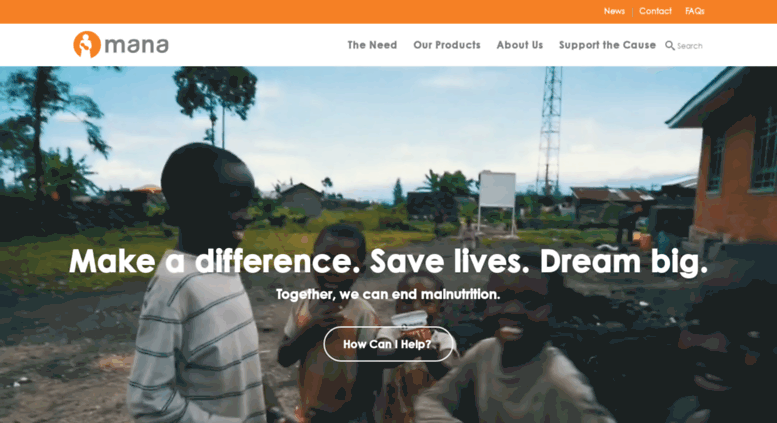Focus the Search input field
777x423 pixels.
(x=689, y=46)
